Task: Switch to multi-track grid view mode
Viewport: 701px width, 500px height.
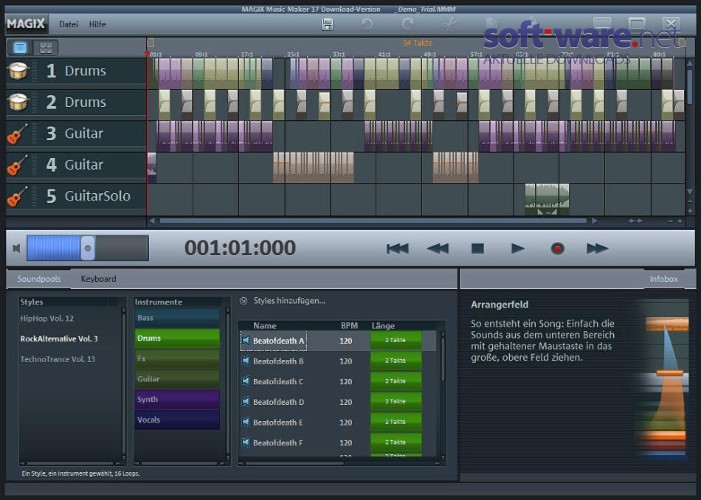Action: [46, 47]
